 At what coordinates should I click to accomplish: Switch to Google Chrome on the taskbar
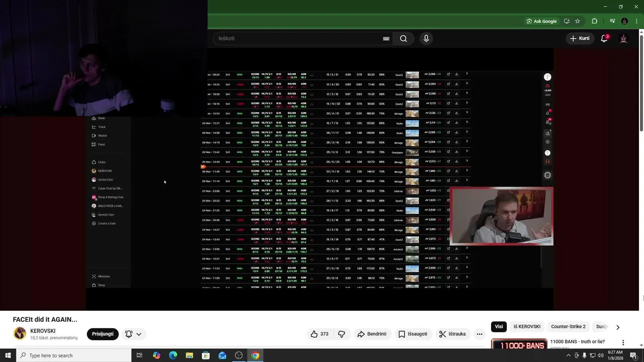click(255, 355)
